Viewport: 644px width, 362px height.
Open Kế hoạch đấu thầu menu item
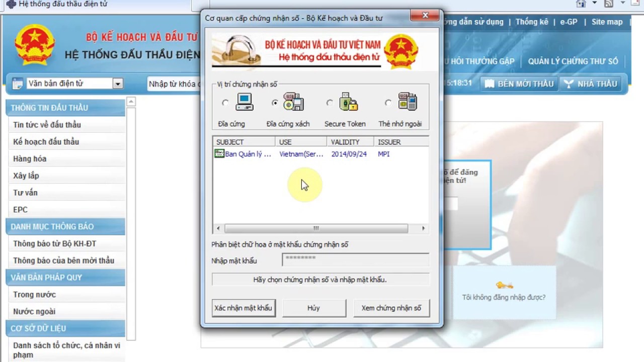point(46,142)
